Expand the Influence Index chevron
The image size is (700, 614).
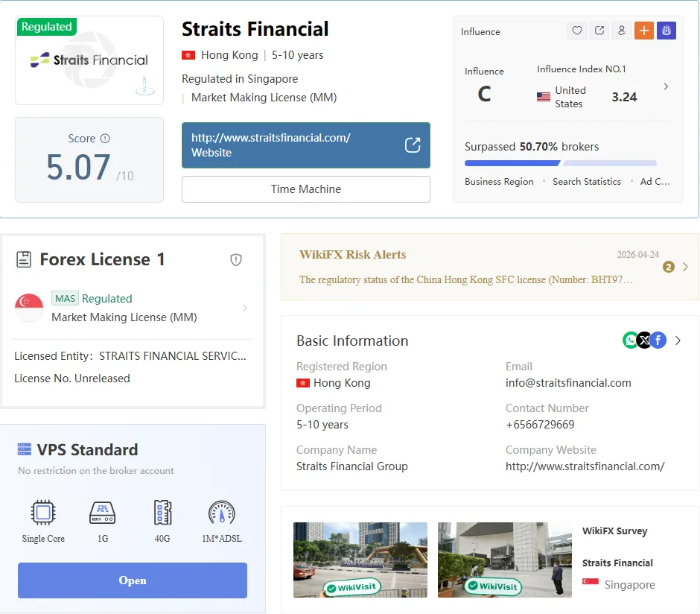click(666, 86)
